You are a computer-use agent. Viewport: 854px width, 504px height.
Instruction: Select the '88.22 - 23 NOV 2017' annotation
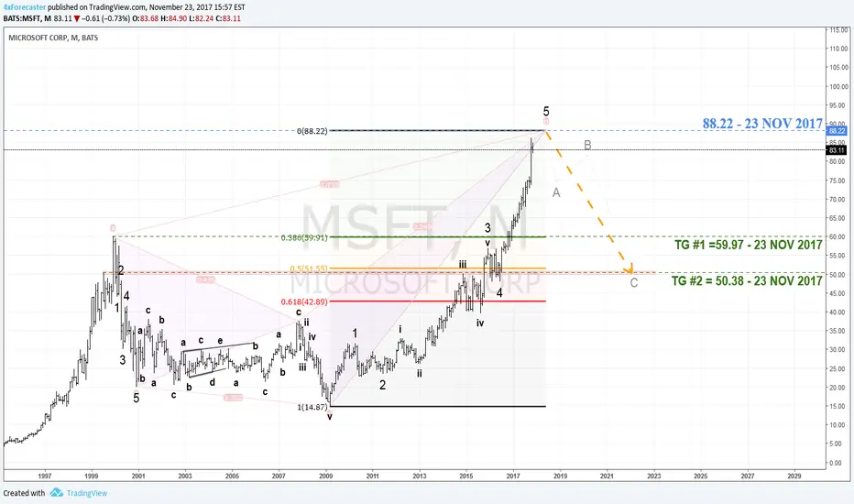[x=762, y=123]
